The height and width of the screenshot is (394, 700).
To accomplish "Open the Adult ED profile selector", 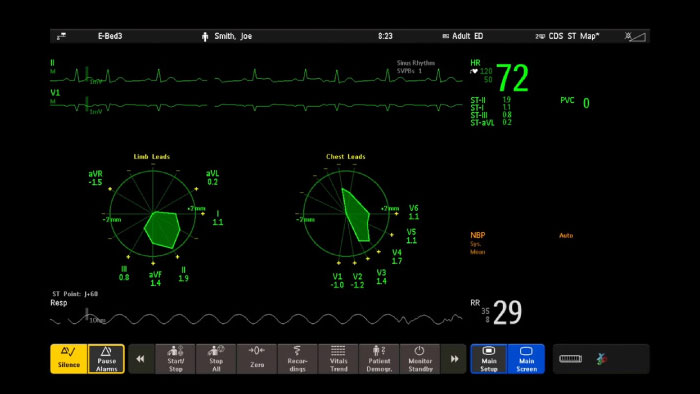I will pyautogui.click(x=463, y=36).
